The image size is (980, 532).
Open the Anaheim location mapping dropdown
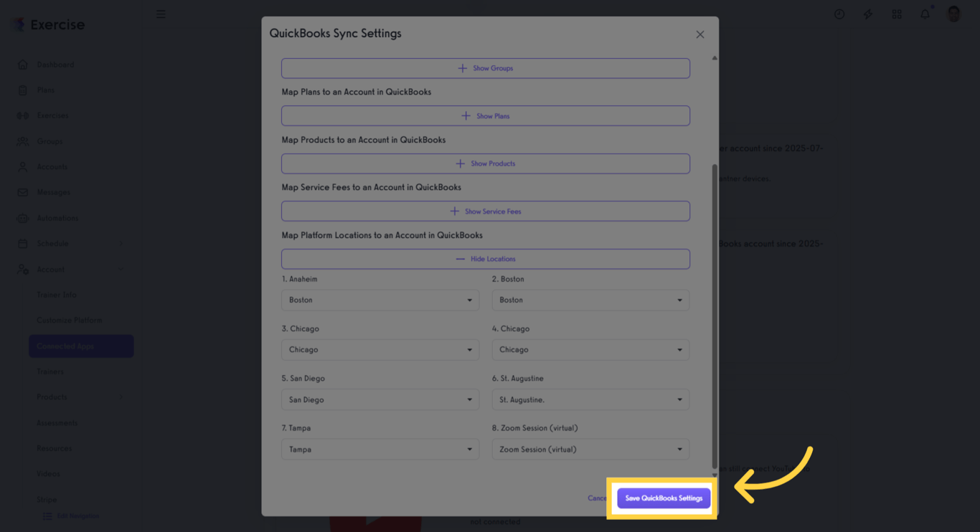[380, 300]
